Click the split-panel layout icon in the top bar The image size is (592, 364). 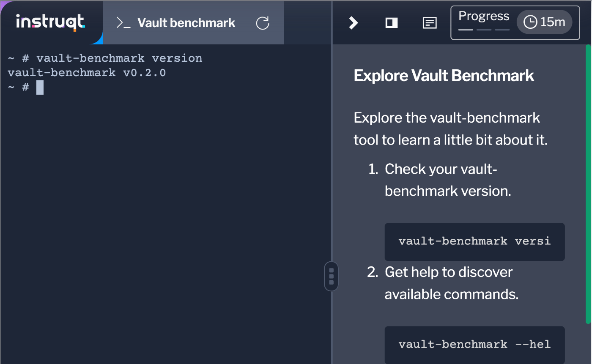391,23
